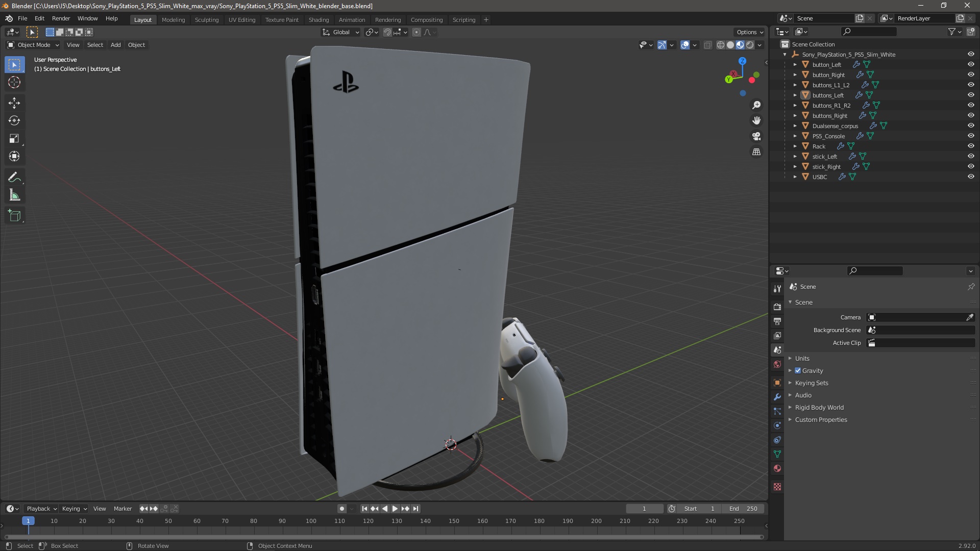Open Global transform orientation dropdown
The height and width of the screenshot is (551, 980).
[341, 32]
